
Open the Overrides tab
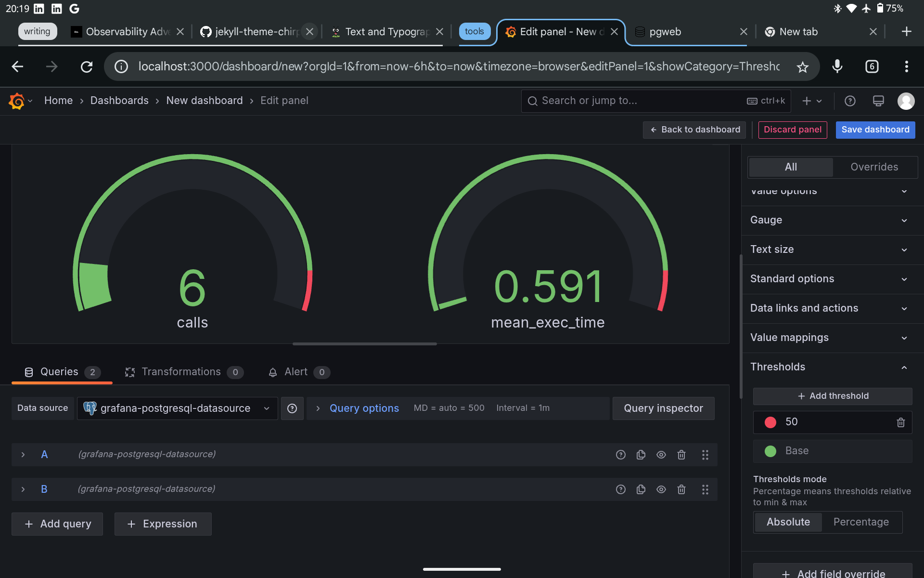pos(874,167)
